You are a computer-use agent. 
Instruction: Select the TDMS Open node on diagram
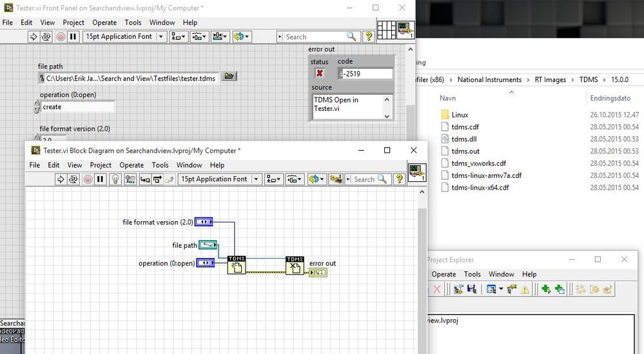tap(237, 265)
